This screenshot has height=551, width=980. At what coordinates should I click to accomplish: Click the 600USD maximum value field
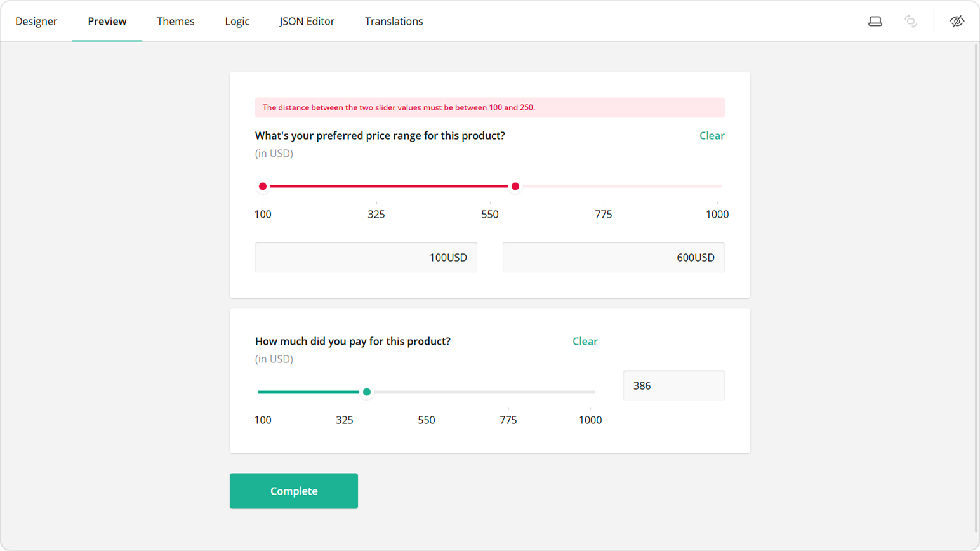(x=612, y=257)
